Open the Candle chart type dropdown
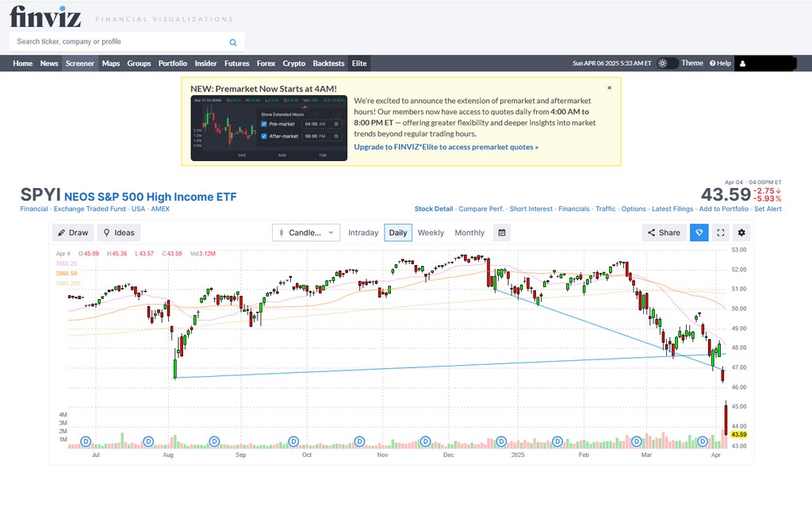This screenshot has height=507, width=812. 305,232
